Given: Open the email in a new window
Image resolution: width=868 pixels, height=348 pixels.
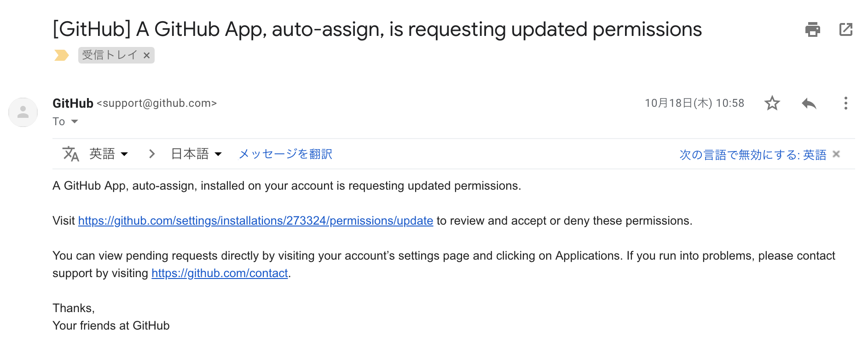Looking at the screenshot, I should pyautogui.click(x=846, y=29).
